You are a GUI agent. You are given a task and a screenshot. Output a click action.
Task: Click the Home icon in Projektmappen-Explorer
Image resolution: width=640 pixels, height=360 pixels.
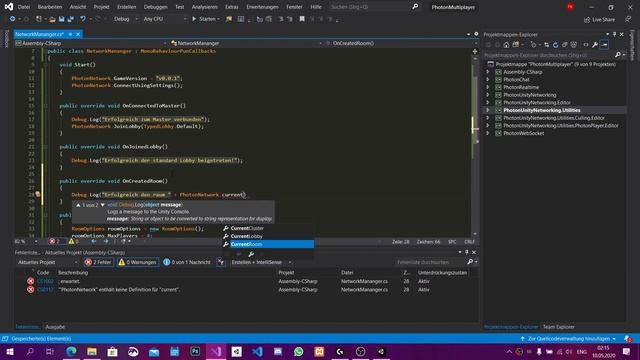506,45
